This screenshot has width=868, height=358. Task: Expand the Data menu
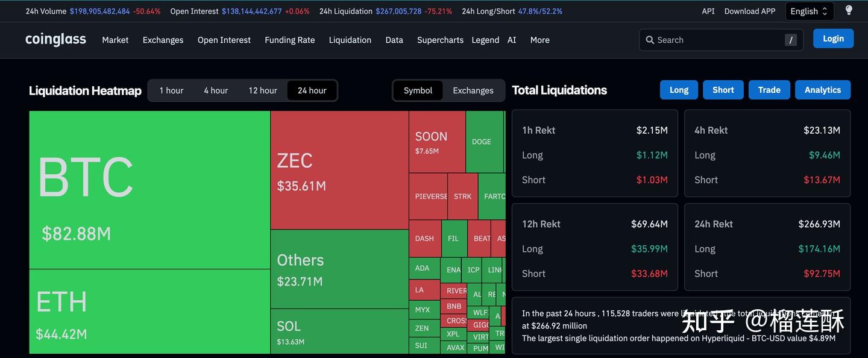[394, 40]
